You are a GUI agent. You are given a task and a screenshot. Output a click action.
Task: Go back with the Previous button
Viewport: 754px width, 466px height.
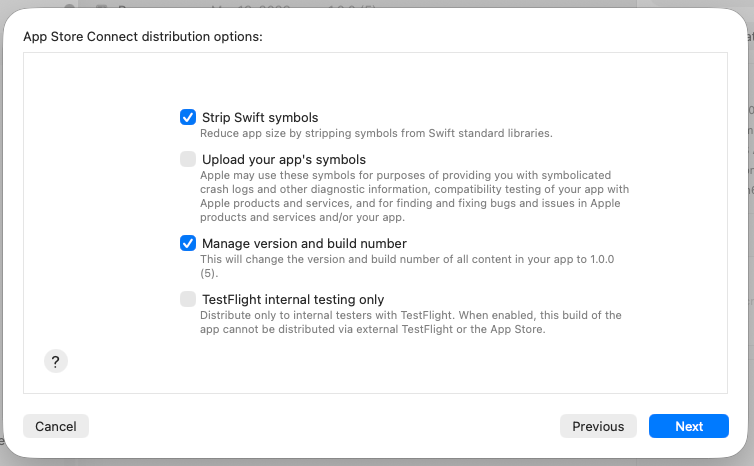point(598,426)
